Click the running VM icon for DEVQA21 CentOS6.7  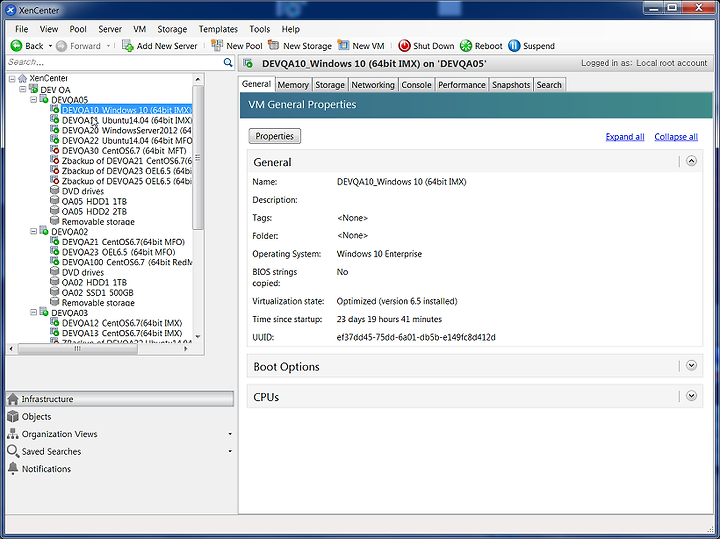(55, 241)
